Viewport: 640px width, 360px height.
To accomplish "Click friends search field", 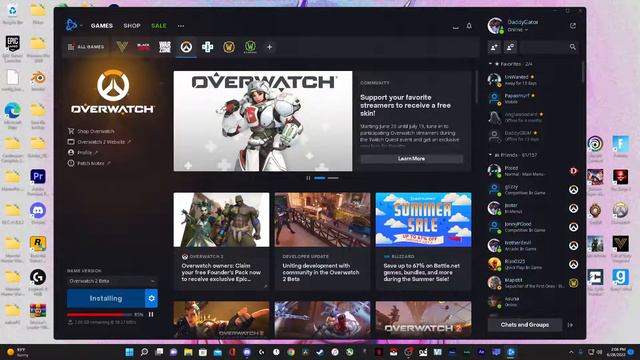I will tap(549, 47).
